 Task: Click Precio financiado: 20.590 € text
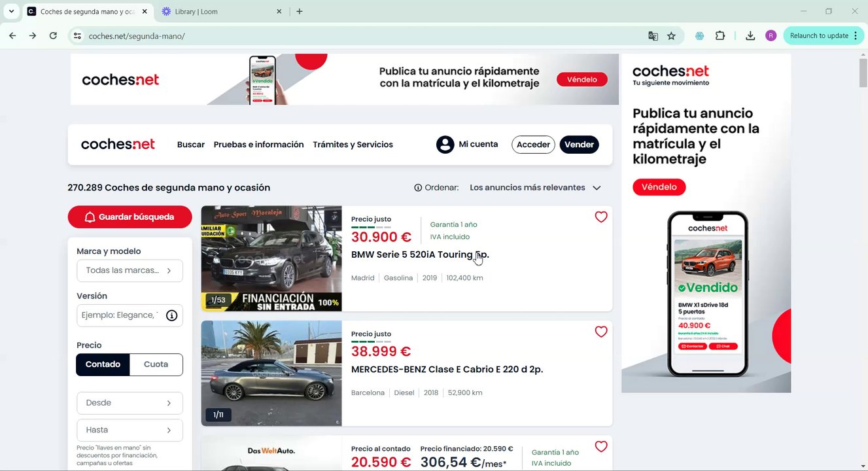tap(466, 449)
